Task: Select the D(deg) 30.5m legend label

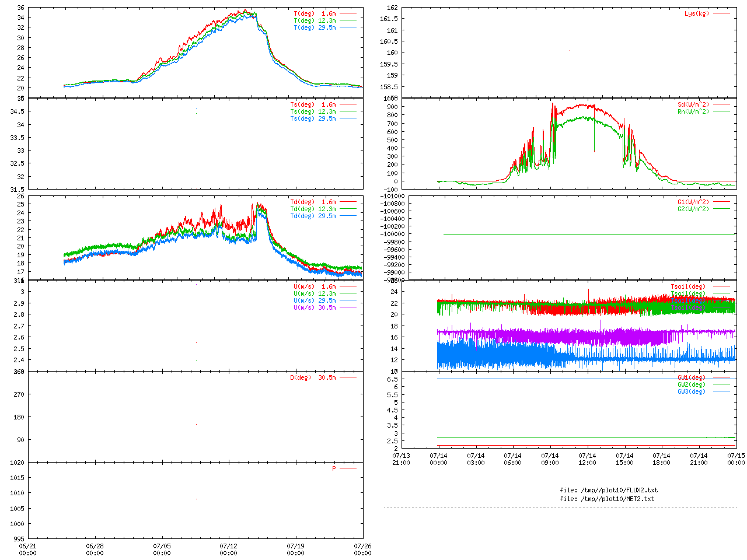Action: click(x=313, y=377)
